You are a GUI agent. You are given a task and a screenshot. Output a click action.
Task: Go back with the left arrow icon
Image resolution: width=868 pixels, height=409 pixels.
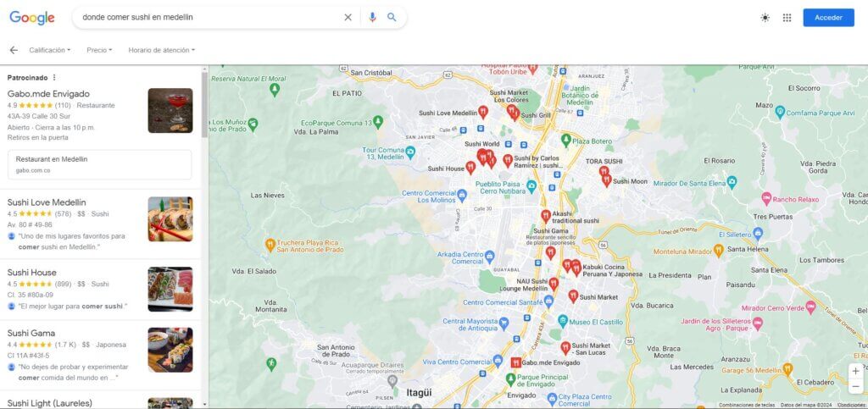14,50
